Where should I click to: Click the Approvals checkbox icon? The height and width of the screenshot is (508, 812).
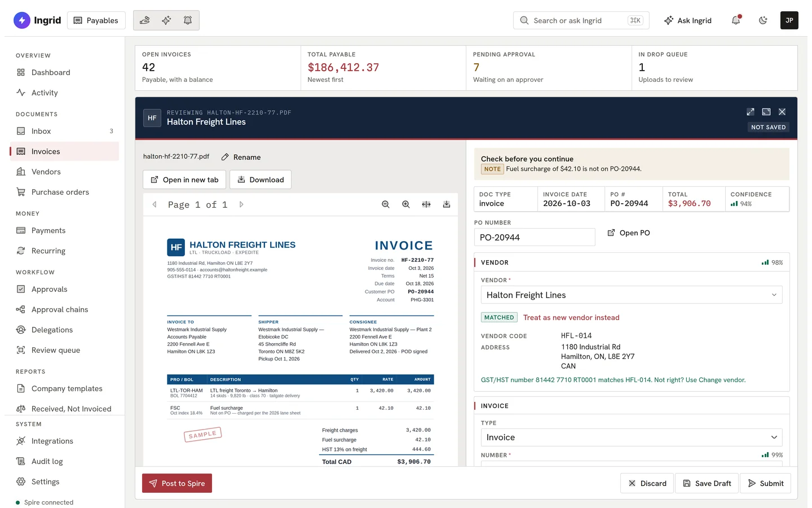point(21,289)
